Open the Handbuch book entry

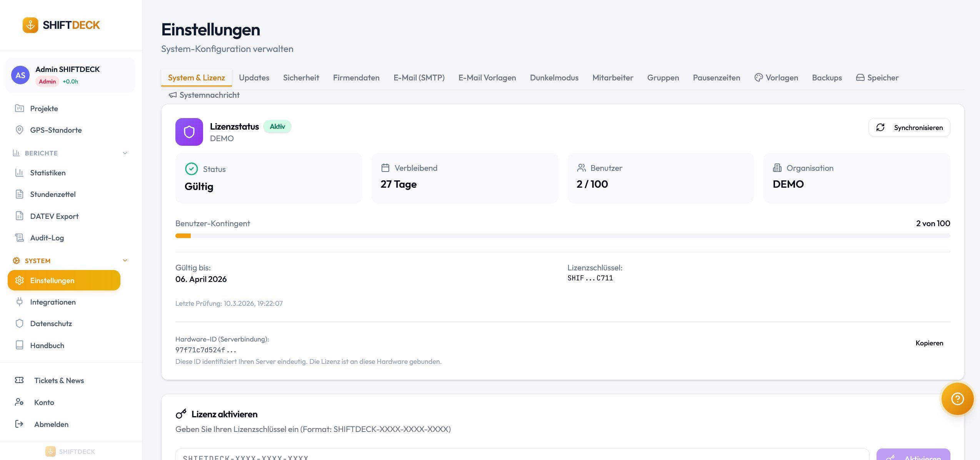47,345
